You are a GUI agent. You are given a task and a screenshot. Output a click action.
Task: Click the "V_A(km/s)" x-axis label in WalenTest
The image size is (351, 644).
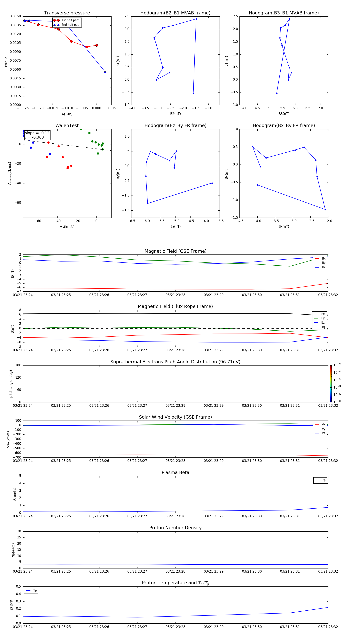tap(67, 227)
